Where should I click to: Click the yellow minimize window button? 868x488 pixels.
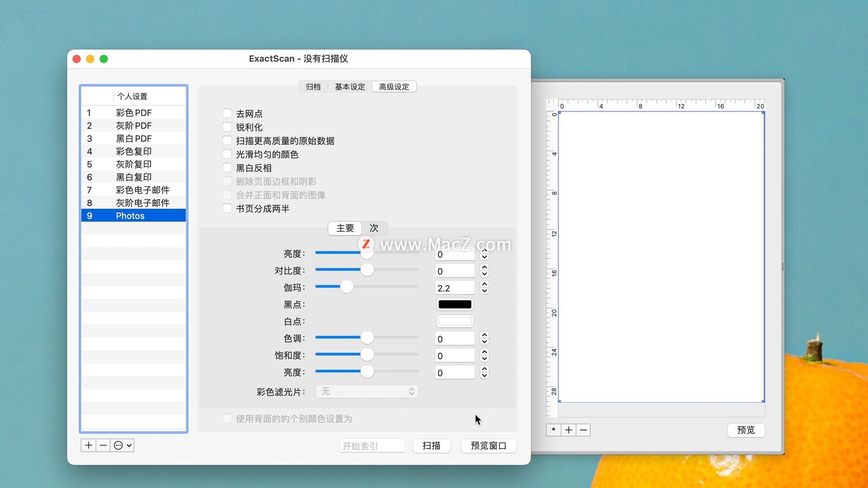90,59
